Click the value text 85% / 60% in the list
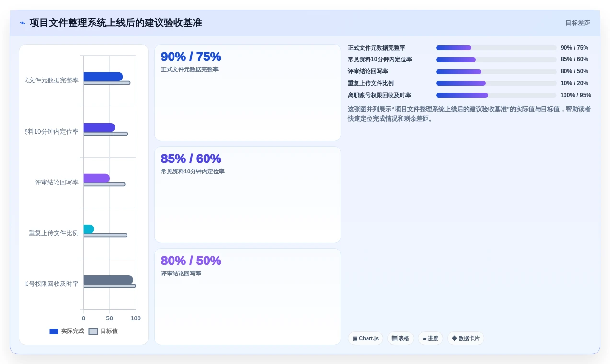Screen dimensions: 610x364 [575, 59]
